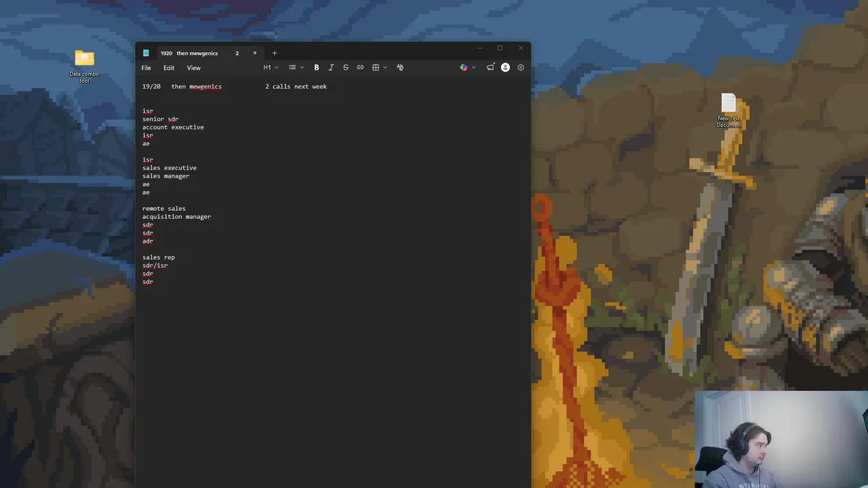This screenshot has width=868, height=488.
Task: Minimize the Notepad window
Action: (479, 48)
